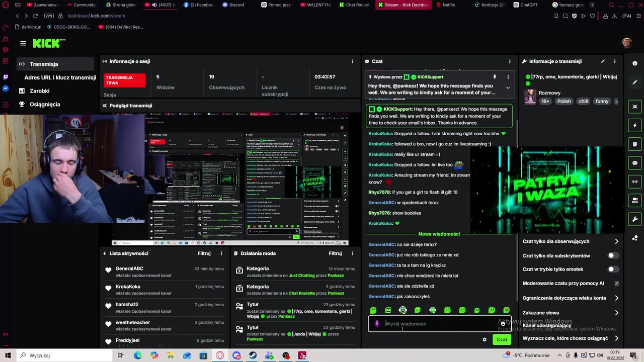The width and height of the screenshot is (644, 362).
Task: Open Windows Start menu
Action: point(8,355)
